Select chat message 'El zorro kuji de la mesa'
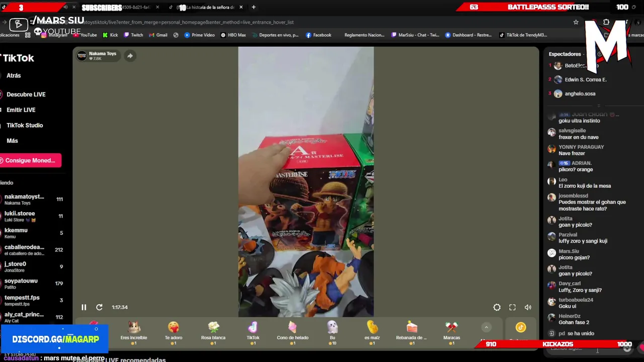Screen dimensions: 644x362 coord(585,186)
